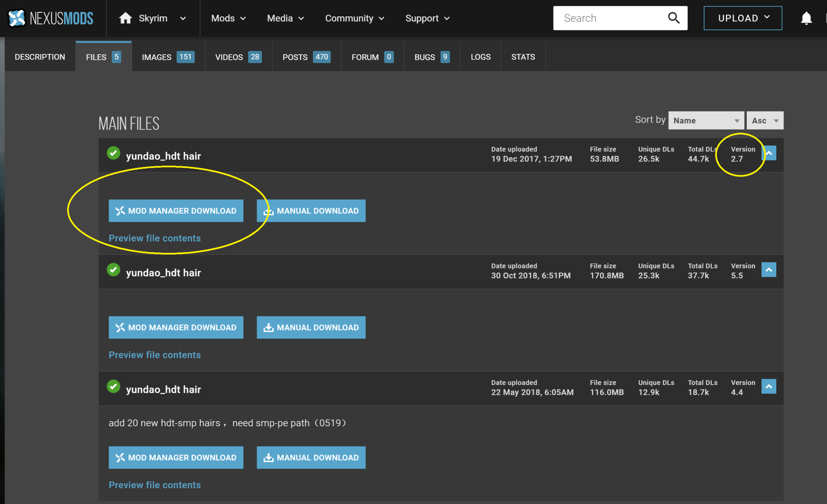Click green checkmark of version 5.5 file
Image resolution: width=827 pixels, height=504 pixels.
(x=114, y=270)
